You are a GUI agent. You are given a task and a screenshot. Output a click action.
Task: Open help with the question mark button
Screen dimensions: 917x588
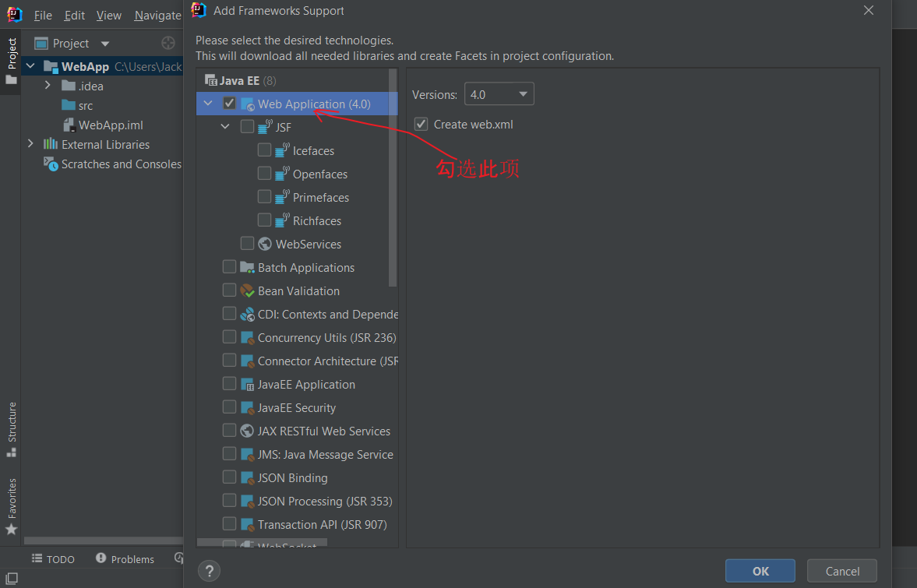pos(209,570)
